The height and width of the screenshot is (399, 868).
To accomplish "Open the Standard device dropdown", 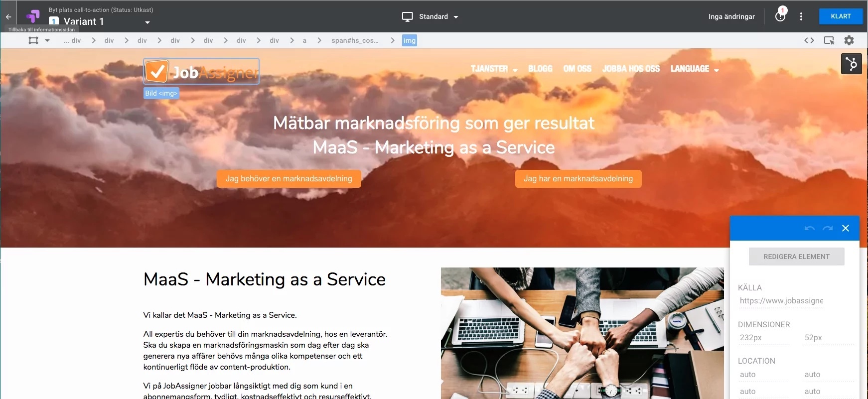I will point(431,16).
